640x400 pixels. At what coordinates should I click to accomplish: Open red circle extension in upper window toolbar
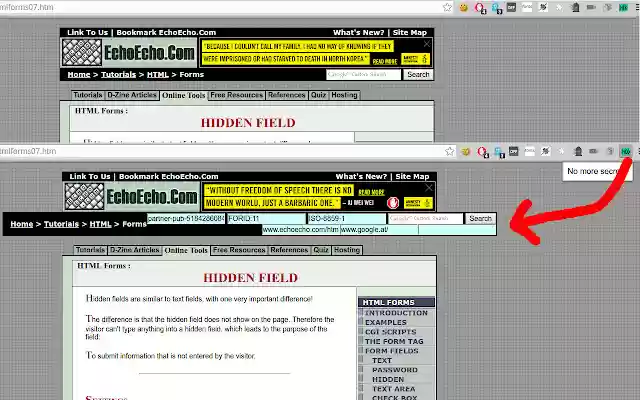(480, 8)
